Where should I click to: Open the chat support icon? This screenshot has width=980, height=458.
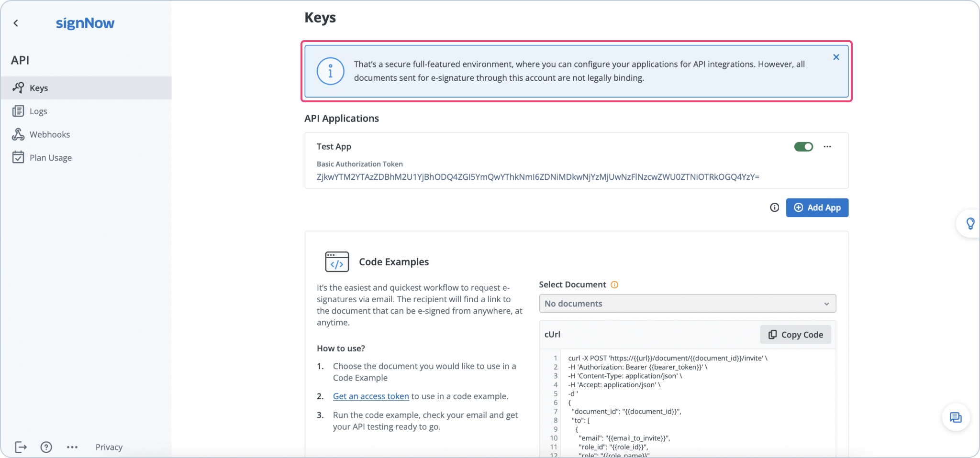[x=956, y=417]
